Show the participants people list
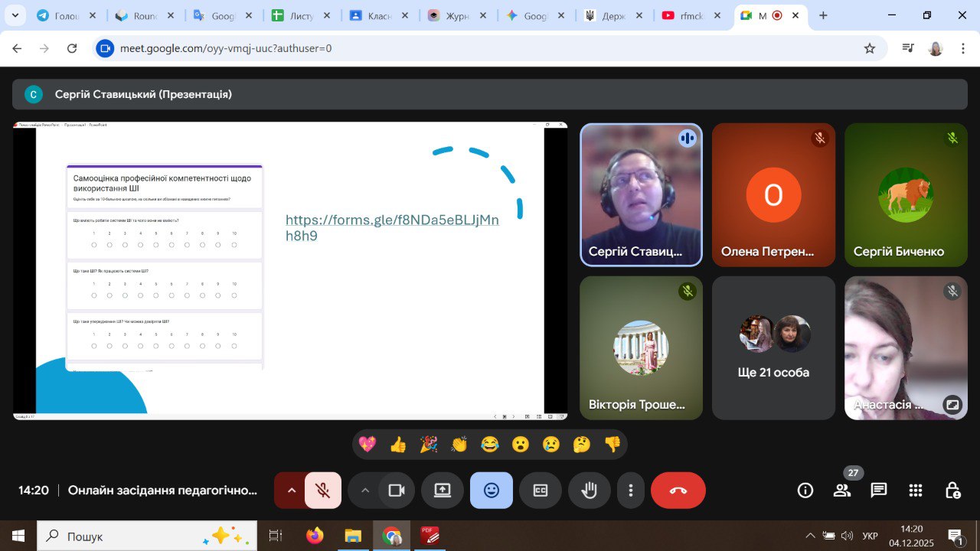 pyautogui.click(x=842, y=491)
